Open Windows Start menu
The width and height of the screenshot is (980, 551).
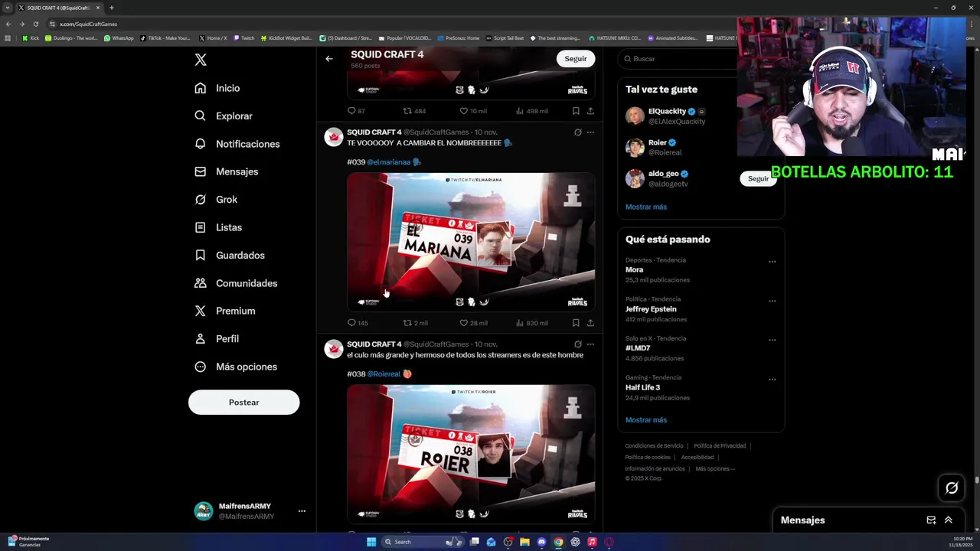click(x=371, y=542)
